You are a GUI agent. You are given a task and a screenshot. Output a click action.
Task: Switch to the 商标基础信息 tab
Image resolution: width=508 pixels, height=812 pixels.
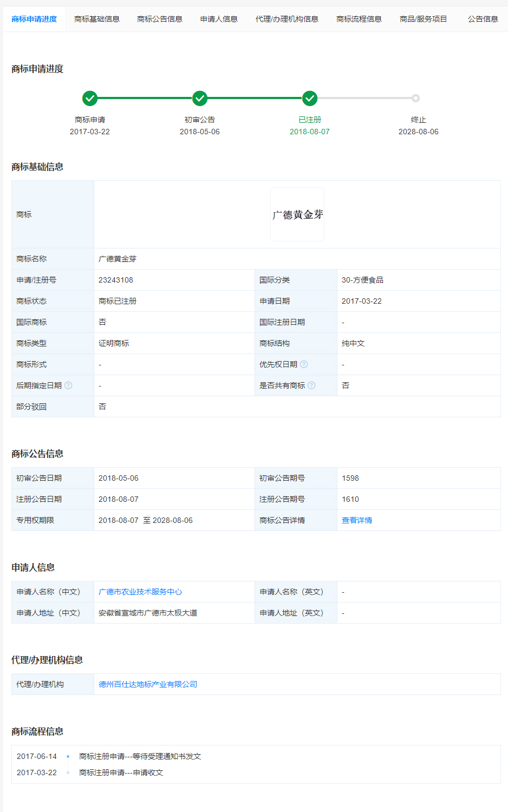[97, 19]
